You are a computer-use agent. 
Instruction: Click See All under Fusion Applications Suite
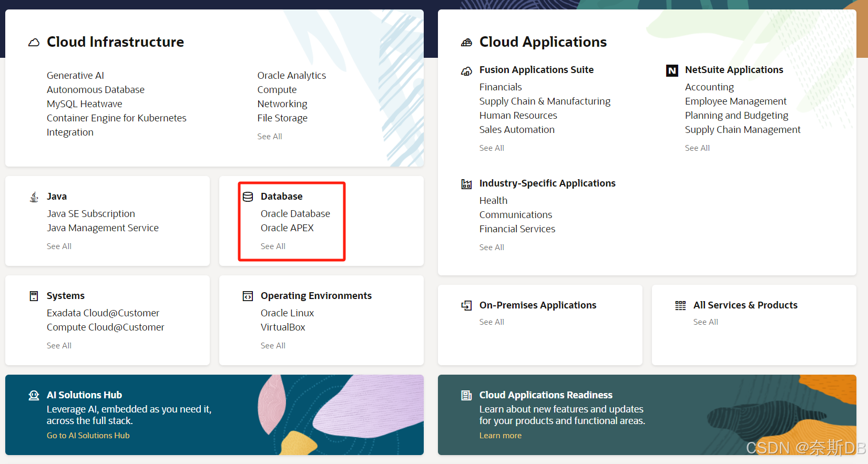[492, 148]
